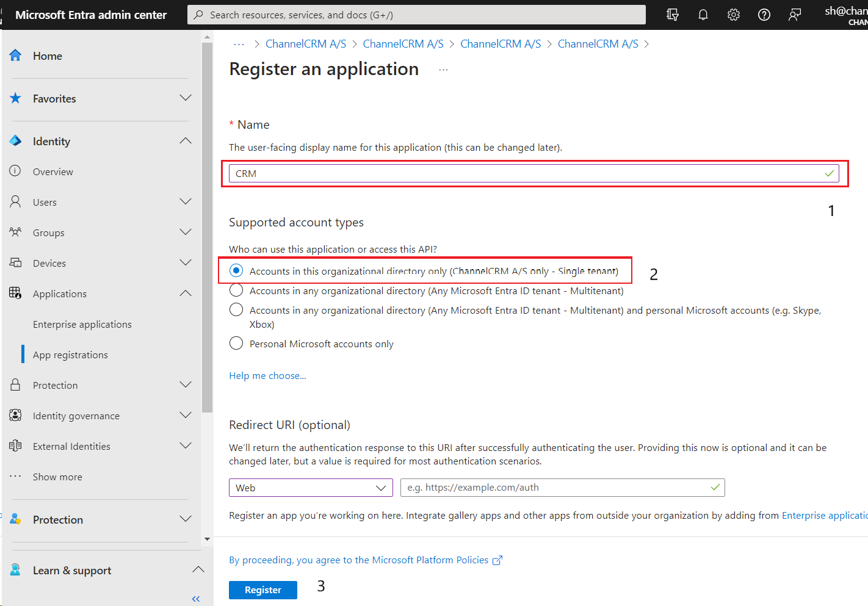Open the Cloud Shell icon in top bar
The image size is (868, 606).
pos(673,15)
